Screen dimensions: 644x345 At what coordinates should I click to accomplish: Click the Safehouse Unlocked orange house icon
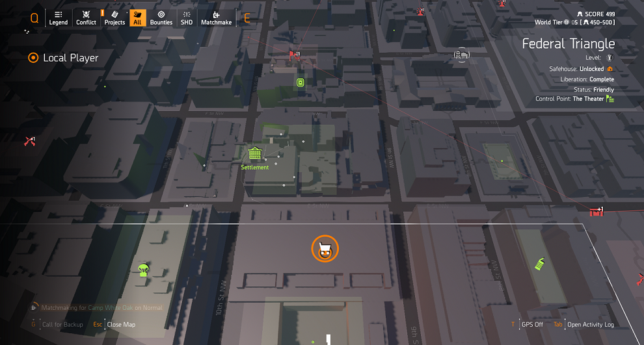click(x=610, y=69)
